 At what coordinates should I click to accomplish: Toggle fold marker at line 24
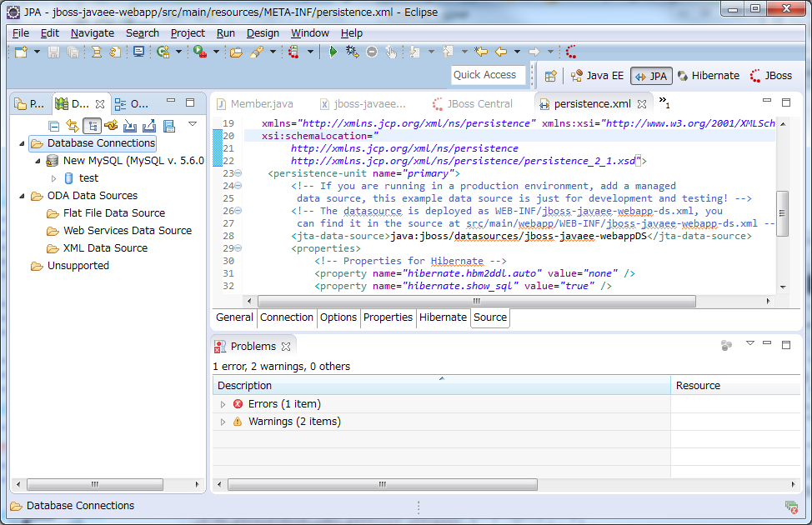[x=238, y=186]
